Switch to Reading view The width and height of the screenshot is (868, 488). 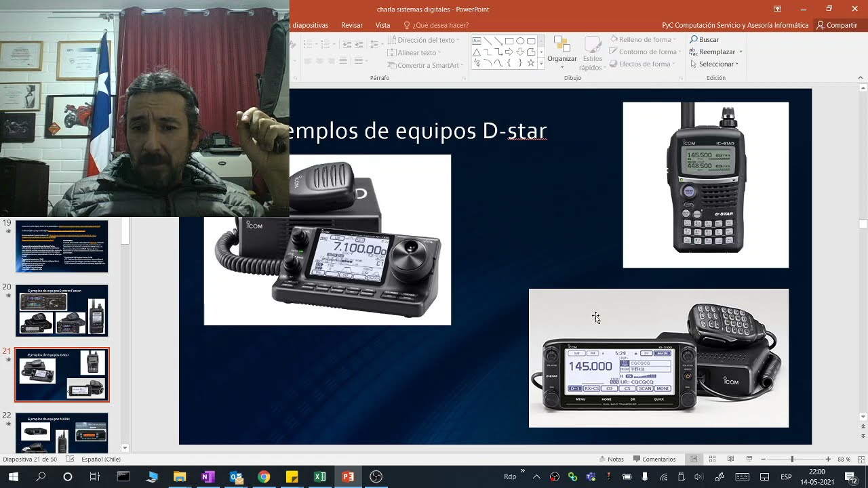click(730, 459)
